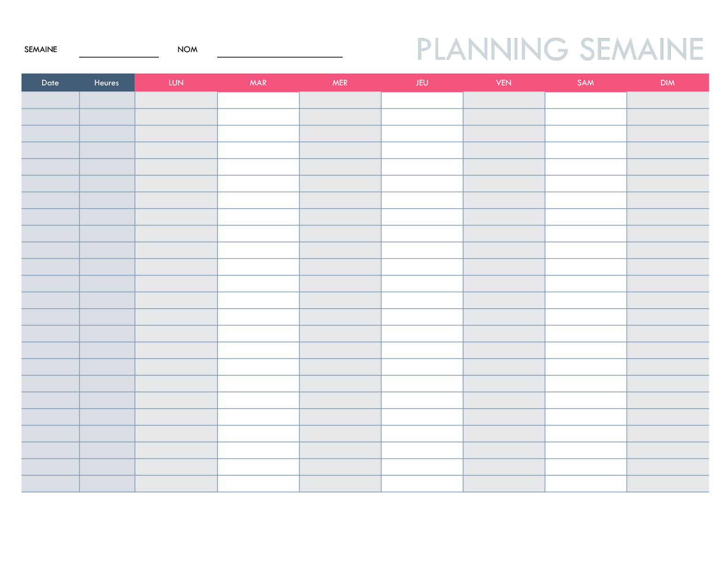Select the DIM day header

[668, 83]
